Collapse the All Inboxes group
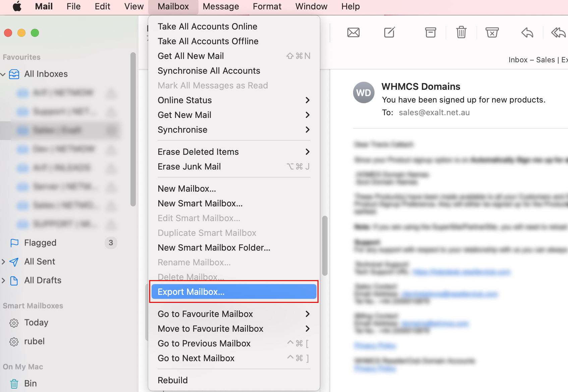The image size is (568, 392). 3,74
